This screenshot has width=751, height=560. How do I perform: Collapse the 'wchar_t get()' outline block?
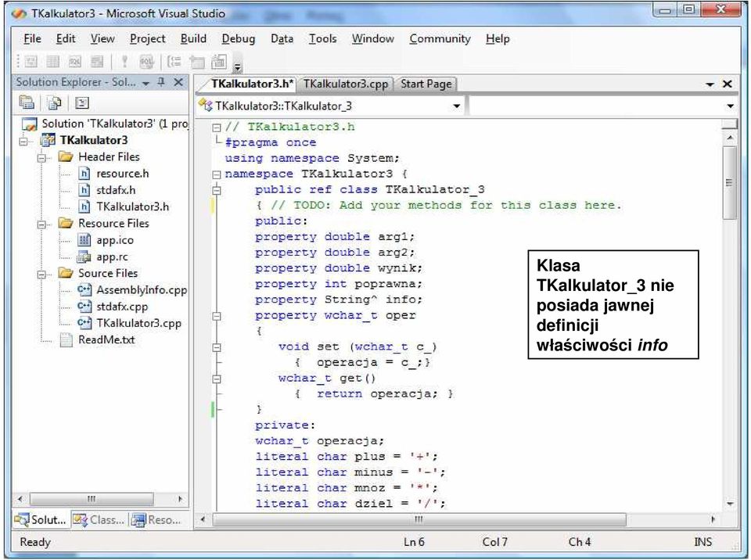pos(217,379)
